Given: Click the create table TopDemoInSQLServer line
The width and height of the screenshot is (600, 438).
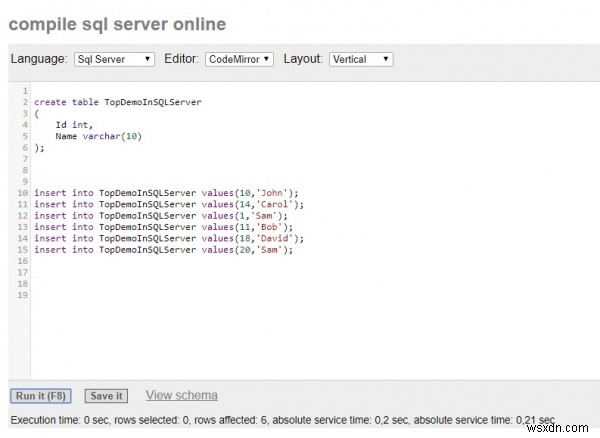Looking at the screenshot, I should [118, 102].
